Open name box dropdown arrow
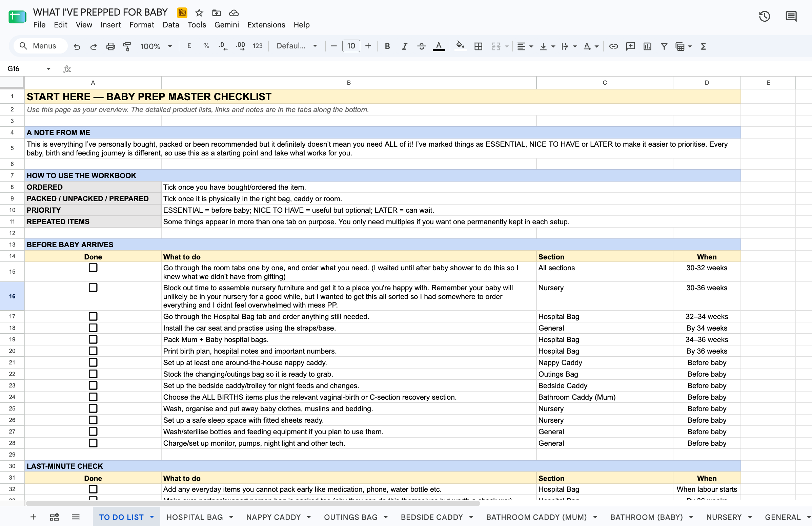The width and height of the screenshot is (812, 527). tap(48, 69)
